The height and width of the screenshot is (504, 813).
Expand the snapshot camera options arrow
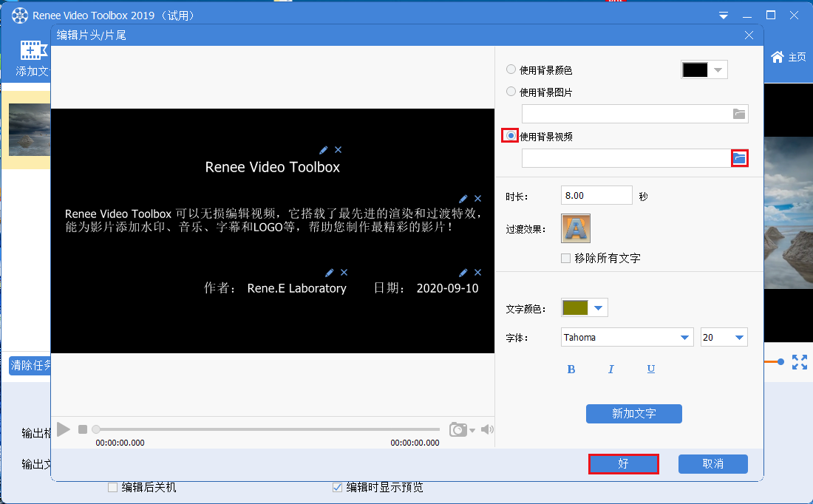pos(472,431)
